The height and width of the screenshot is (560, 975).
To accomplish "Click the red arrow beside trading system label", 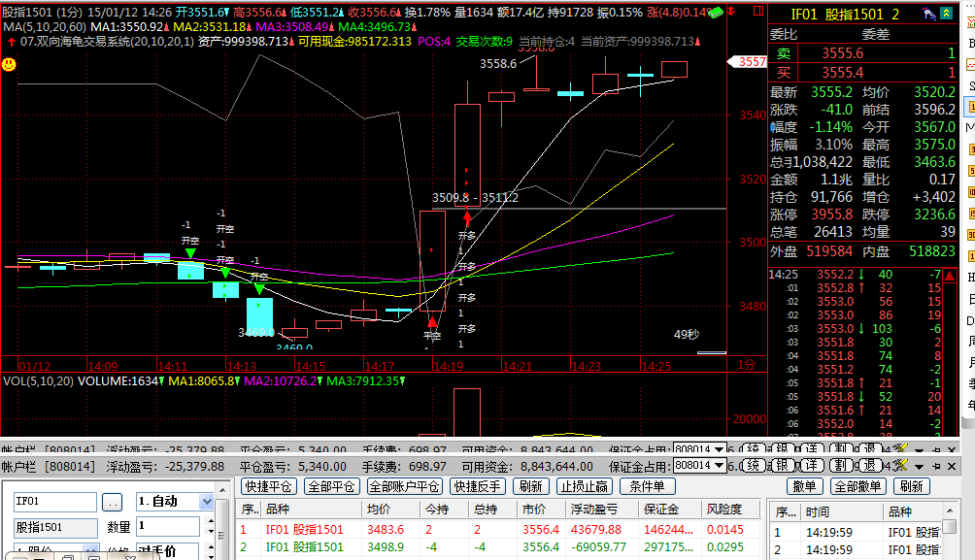I will (11, 42).
